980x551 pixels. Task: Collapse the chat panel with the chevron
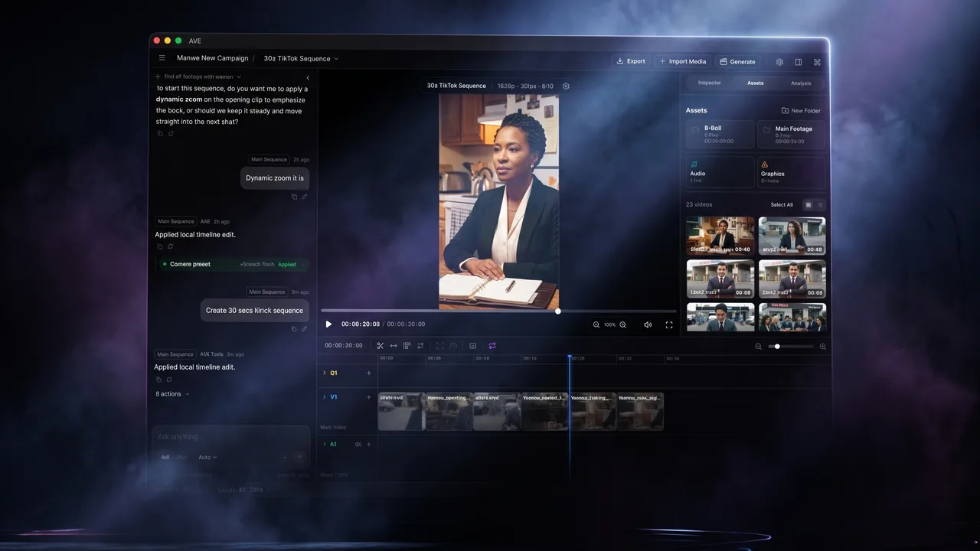(x=308, y=77)
